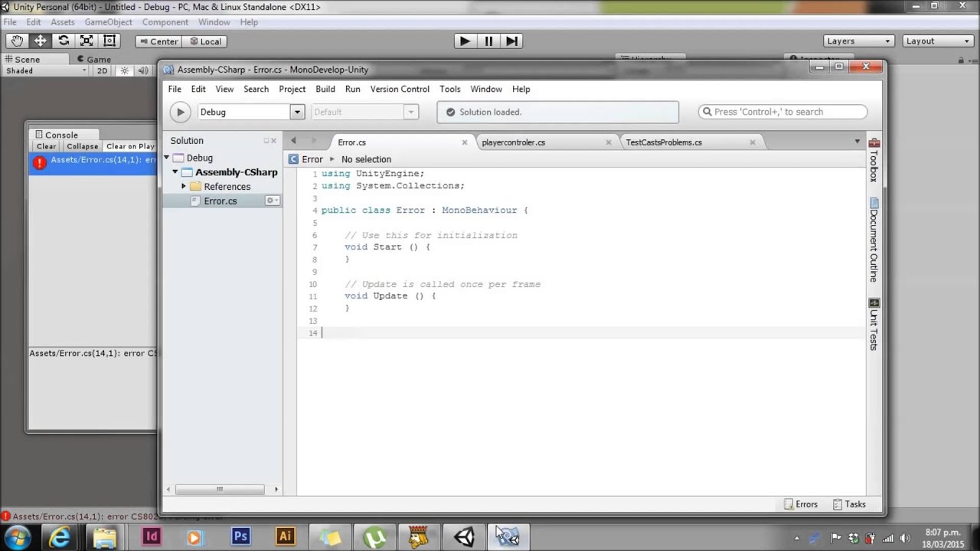Screen dimensions: 980x551
Task: Select Unity's Rotate tool
Action: [x=64, y=41]
